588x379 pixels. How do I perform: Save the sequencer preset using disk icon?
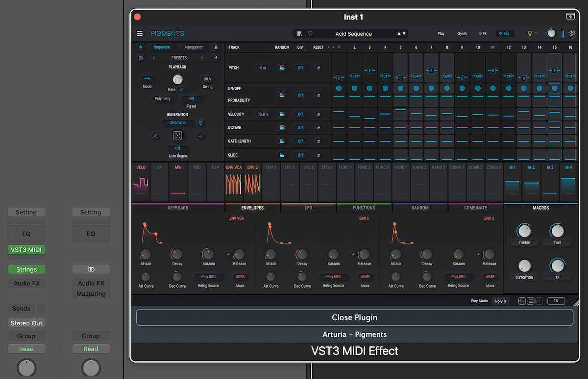141,58
